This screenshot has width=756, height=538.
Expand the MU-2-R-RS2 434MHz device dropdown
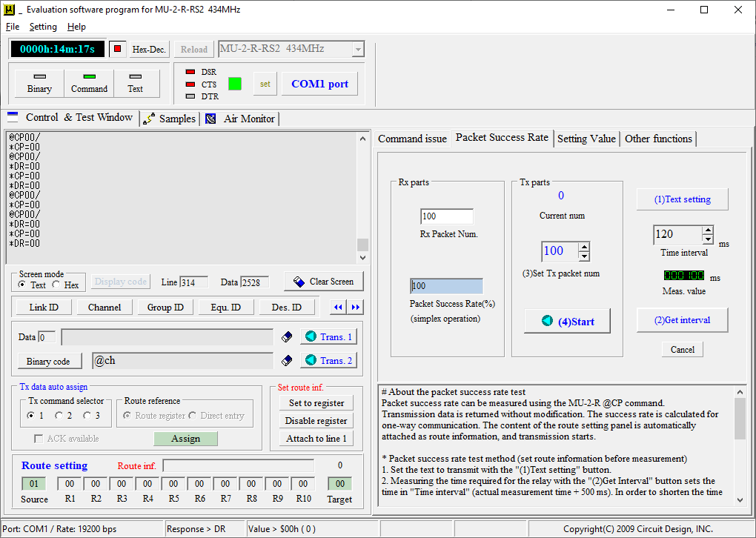[358, 49]
